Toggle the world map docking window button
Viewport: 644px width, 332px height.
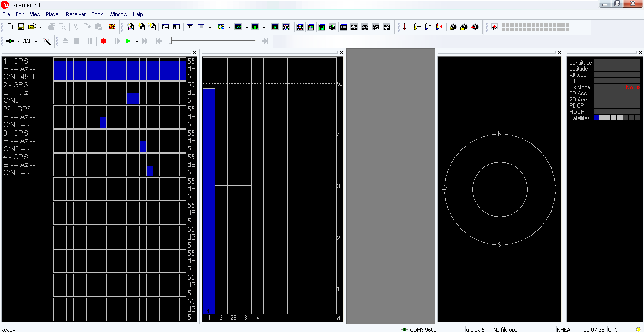[x=332, y=27]
